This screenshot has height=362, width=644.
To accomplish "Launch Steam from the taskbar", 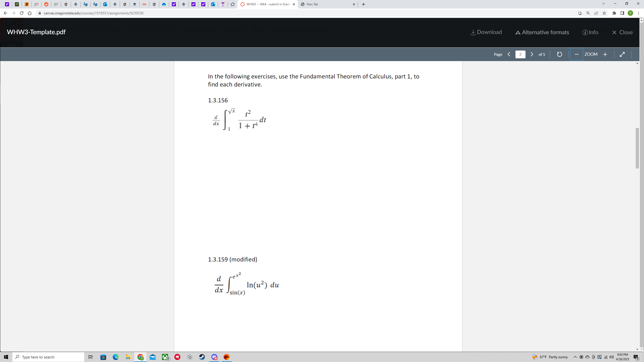I will pos(202,357).
